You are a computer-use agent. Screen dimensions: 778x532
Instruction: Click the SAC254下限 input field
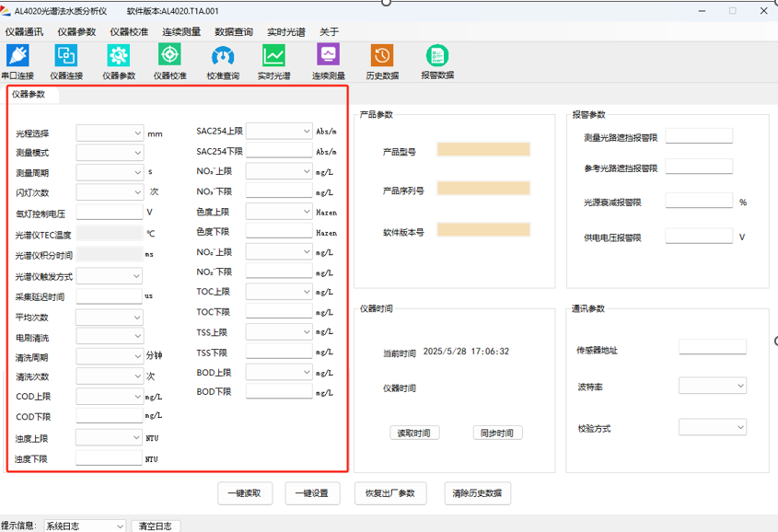(x=279, y=151)
